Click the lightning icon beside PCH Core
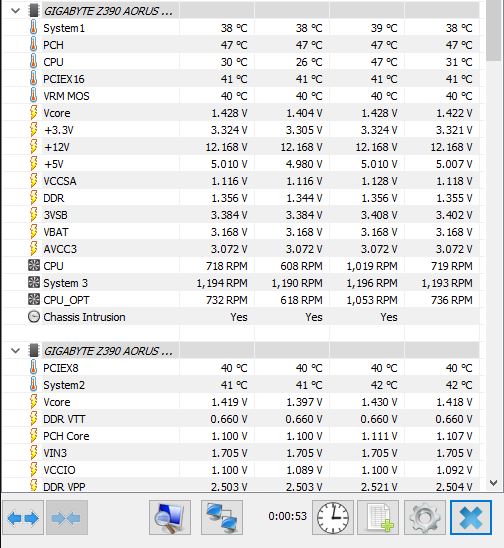Screen dimensions: 504x548 point(34,436)
